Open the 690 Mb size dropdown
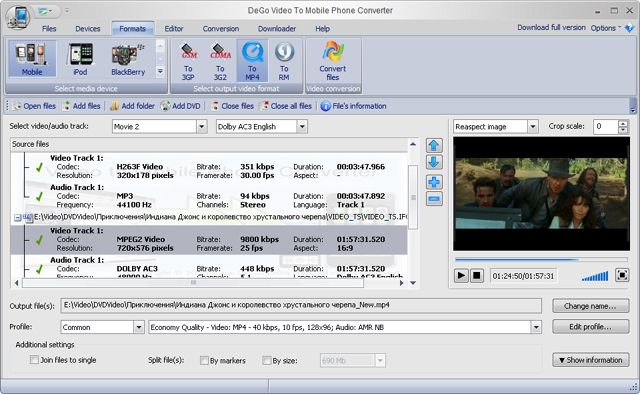640x394 pixels. click(380, 361)
